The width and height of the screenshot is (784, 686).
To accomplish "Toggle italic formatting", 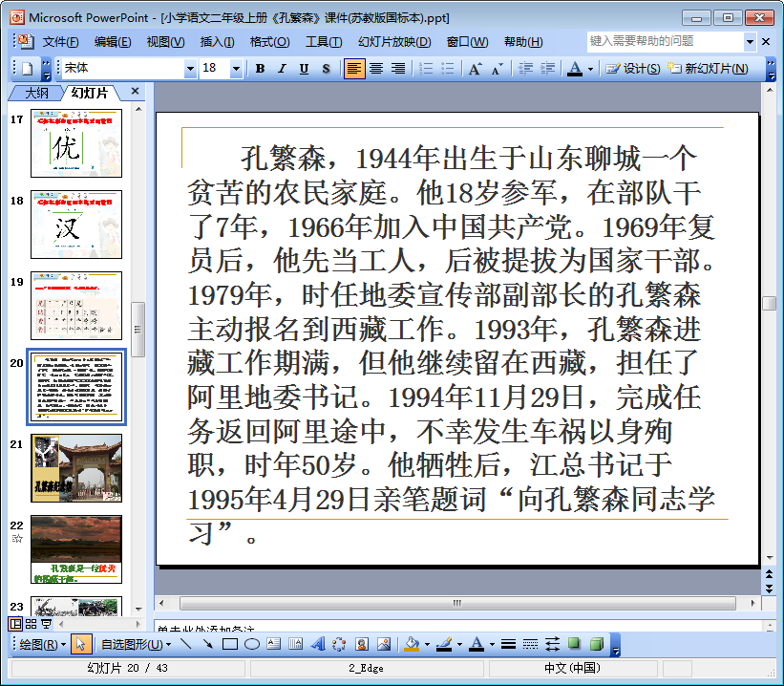I will 282,69.
